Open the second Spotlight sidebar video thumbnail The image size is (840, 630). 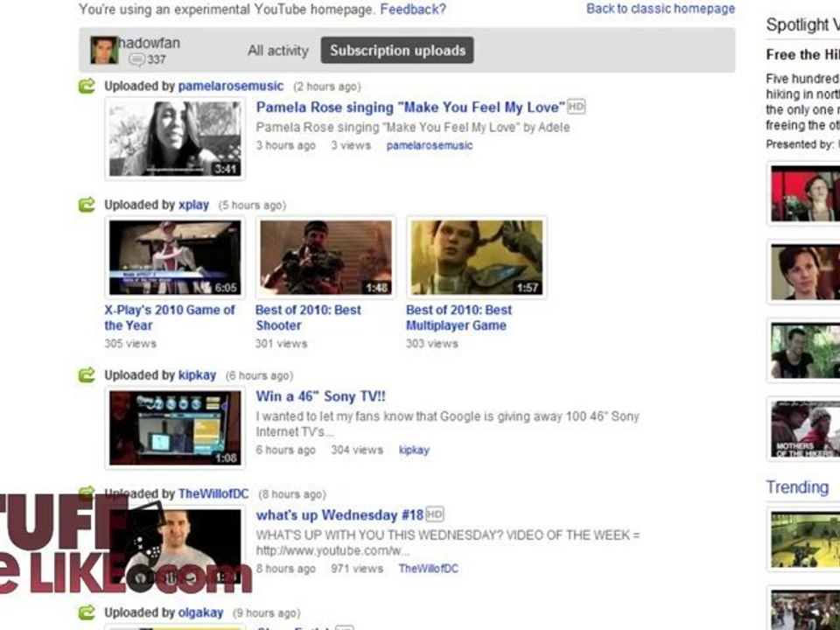[x=804, y=272]
